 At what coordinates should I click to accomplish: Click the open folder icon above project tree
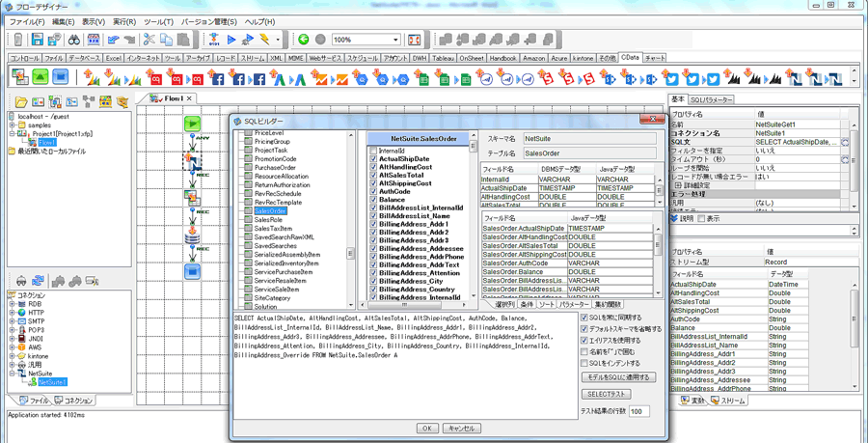coord(21,102)
